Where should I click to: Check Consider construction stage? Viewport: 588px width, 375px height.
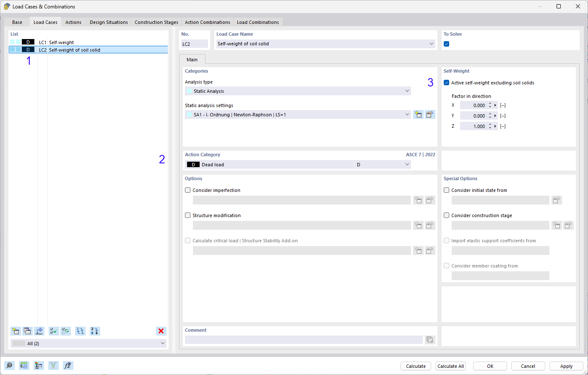pyautogui.click(x=447, y=215)
